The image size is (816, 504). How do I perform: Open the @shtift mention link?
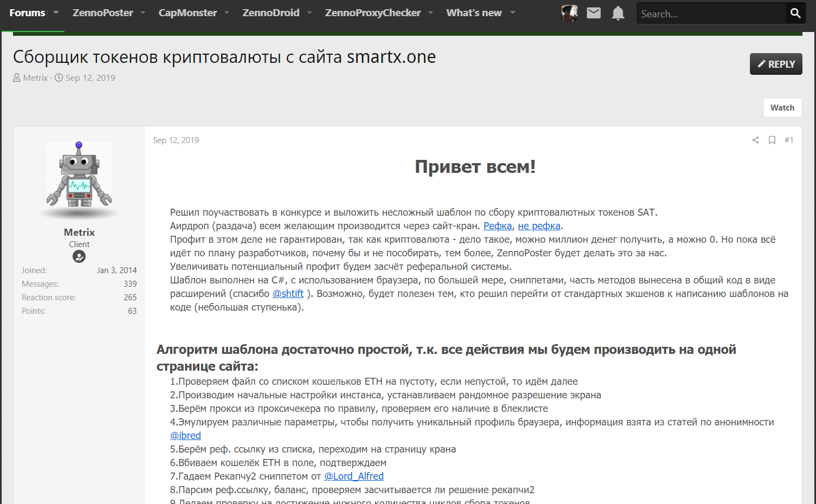[x=288, y=294]
